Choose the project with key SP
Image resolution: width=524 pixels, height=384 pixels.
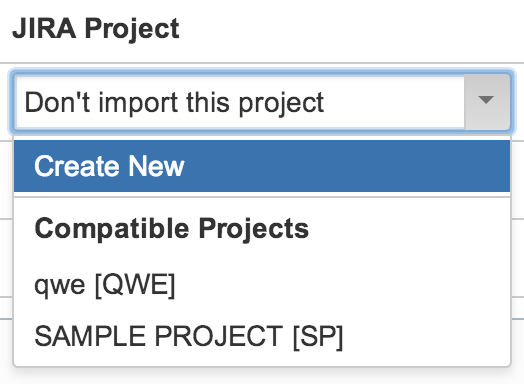pos(262,337)
